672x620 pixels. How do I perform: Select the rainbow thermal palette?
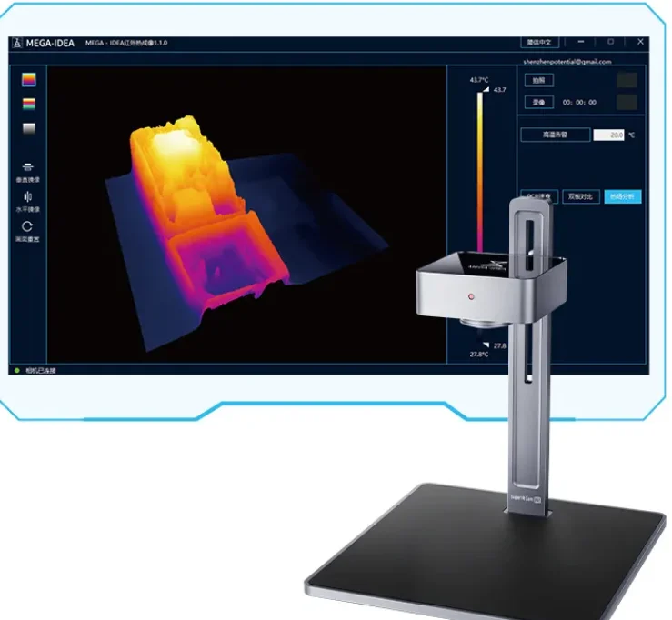pyautogui.click(x=29, y=105)
